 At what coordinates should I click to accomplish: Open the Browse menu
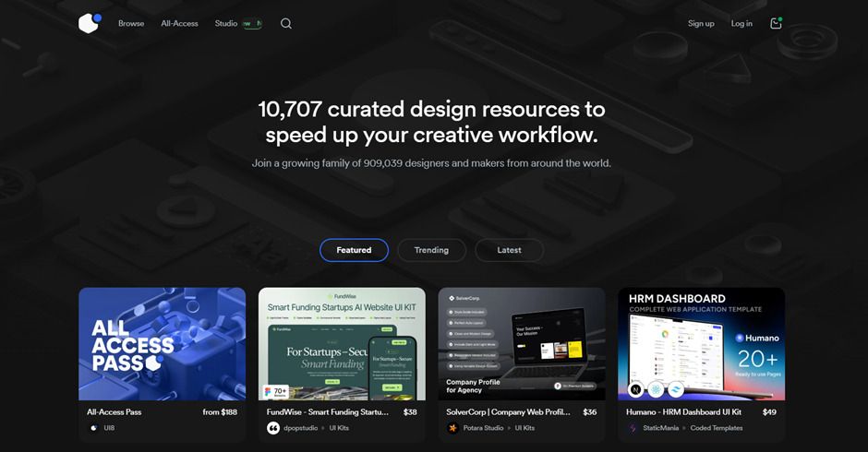tap(131, 23)
